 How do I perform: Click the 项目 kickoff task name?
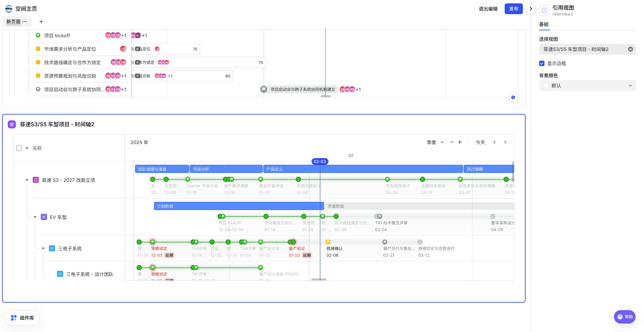(x=57, y=35)
